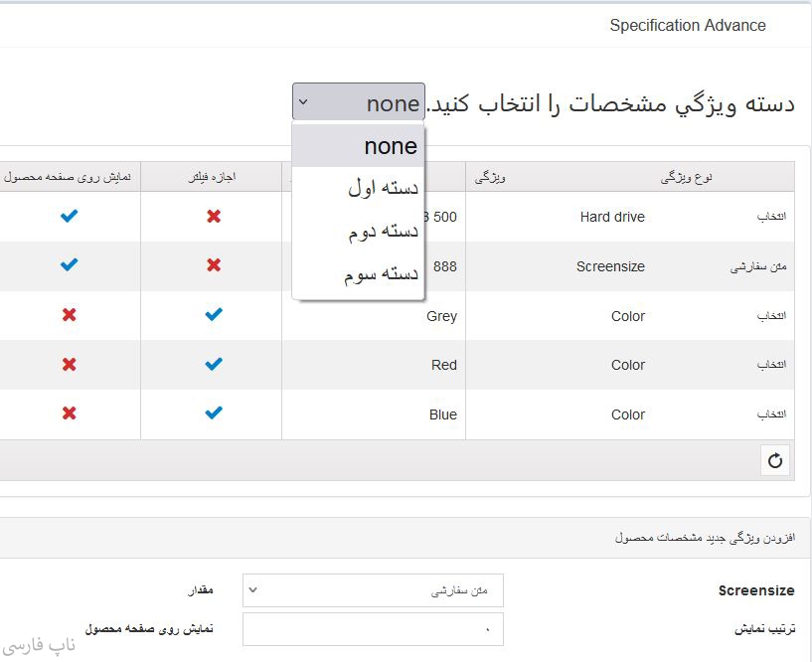Choose دسته اول from dropdown list
812x662 pixels.
coord(359,188)
